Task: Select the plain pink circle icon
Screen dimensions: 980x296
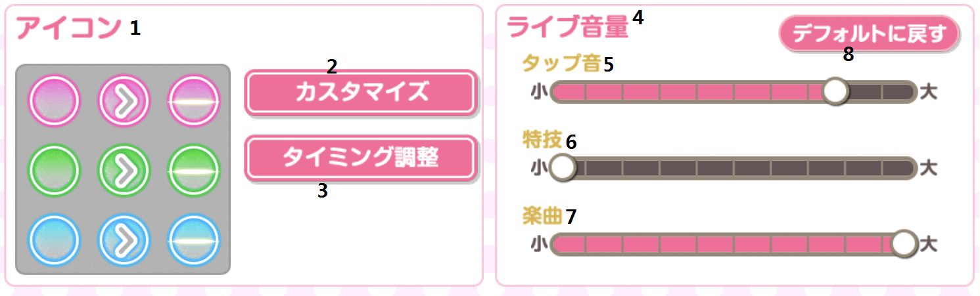Action: click(54, 102)
